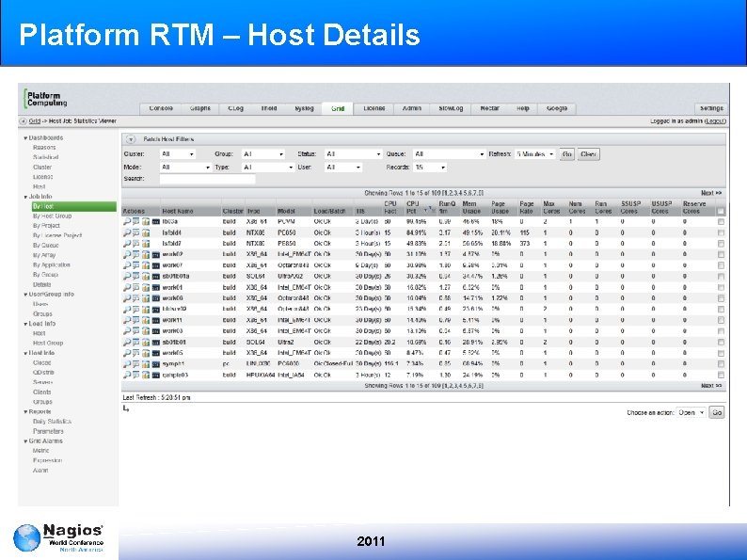
Task: Click the graph icon in the work05 row
Action: coord(146,353)
